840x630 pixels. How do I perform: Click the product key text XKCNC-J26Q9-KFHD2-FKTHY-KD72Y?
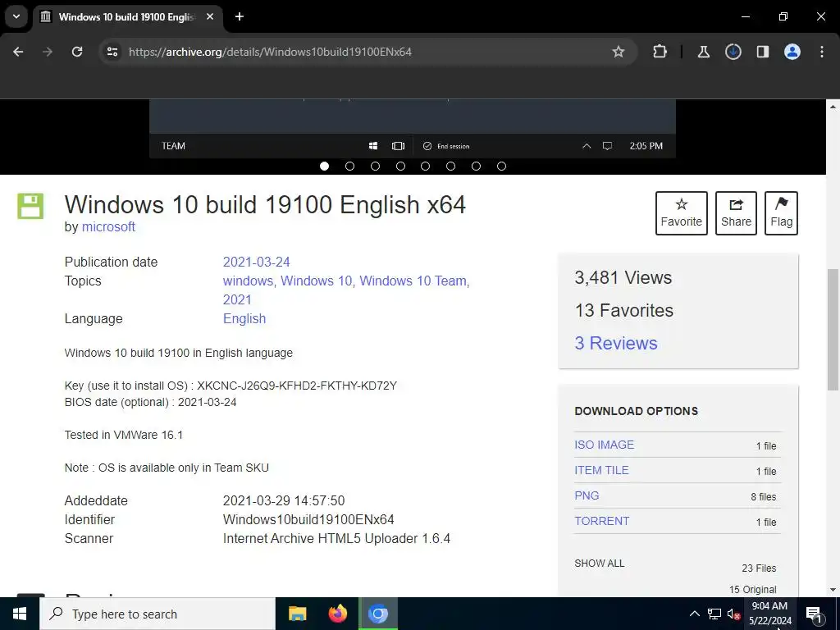297,386
